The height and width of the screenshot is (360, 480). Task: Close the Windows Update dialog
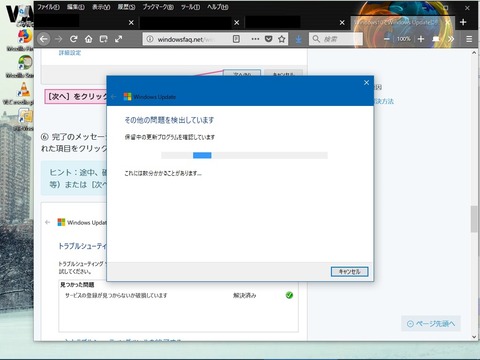tap(366, 82)
